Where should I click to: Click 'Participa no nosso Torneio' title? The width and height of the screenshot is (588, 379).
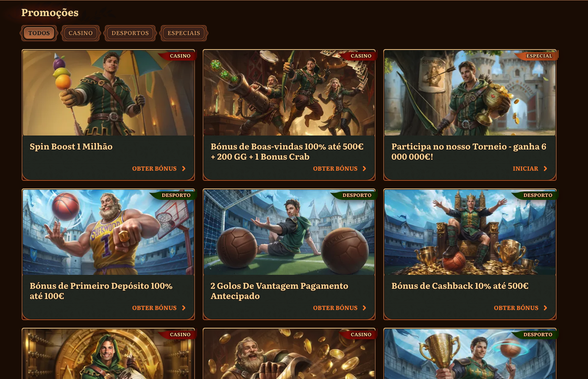(469, 152)
